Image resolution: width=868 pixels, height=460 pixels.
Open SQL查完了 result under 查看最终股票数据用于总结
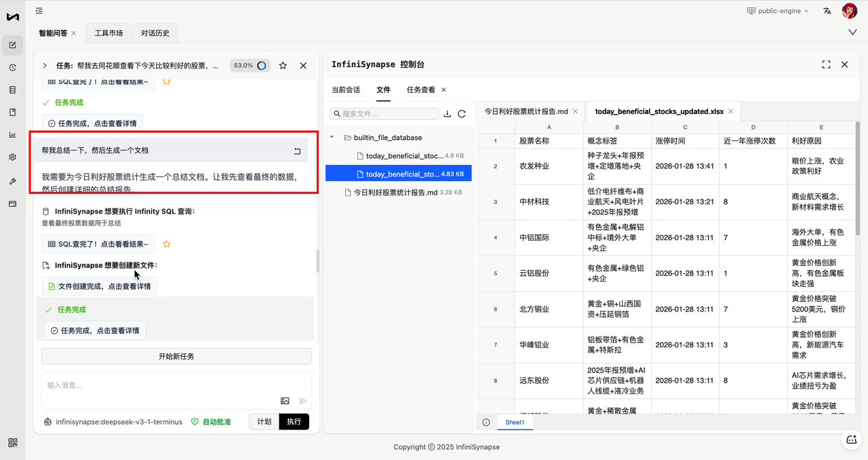pos(98,244)
